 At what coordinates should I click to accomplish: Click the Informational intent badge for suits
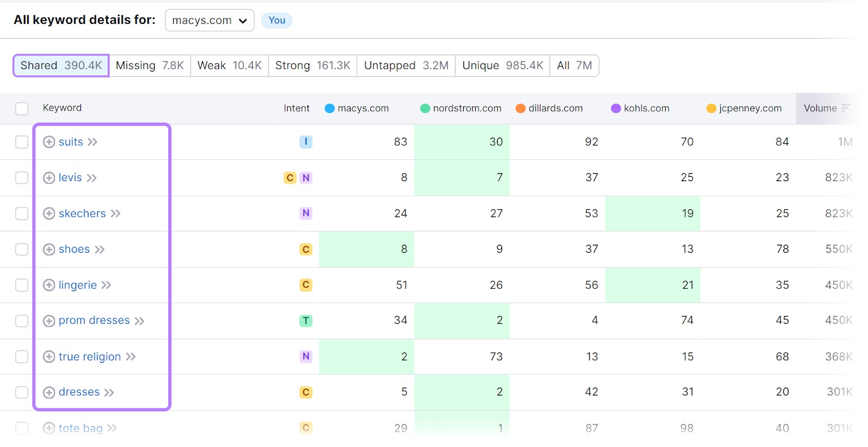306,142
